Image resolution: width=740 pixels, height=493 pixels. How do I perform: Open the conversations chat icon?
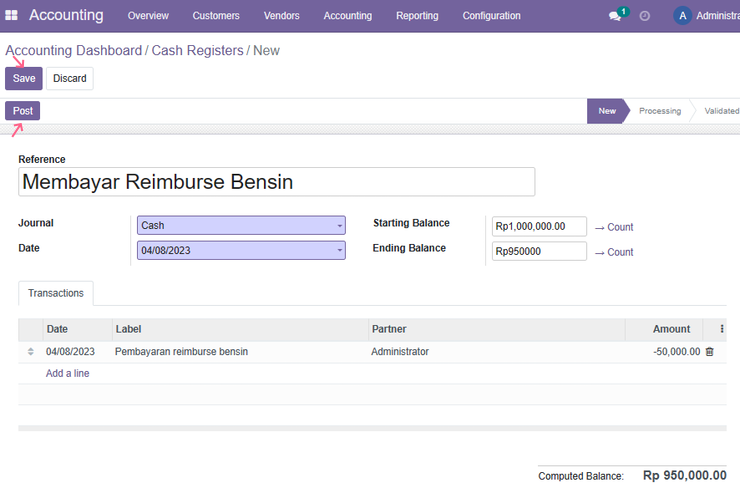coord(615,16)
